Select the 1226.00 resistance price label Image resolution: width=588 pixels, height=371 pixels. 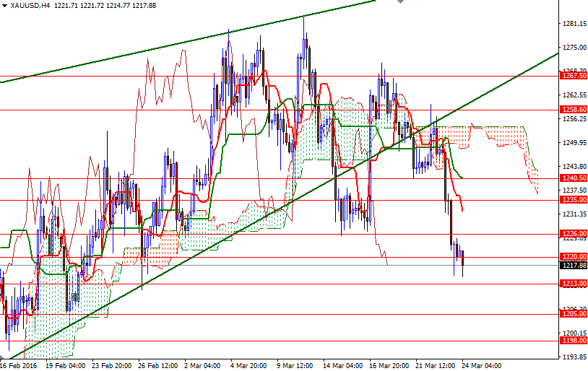(574, 234)
